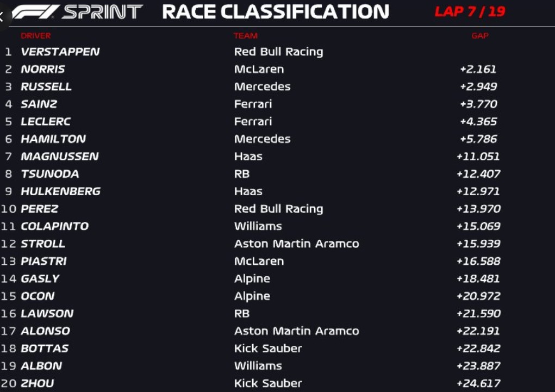Click the +24.617 gap value
Viewport: 555px width, 392px height.
pos(478,383)
